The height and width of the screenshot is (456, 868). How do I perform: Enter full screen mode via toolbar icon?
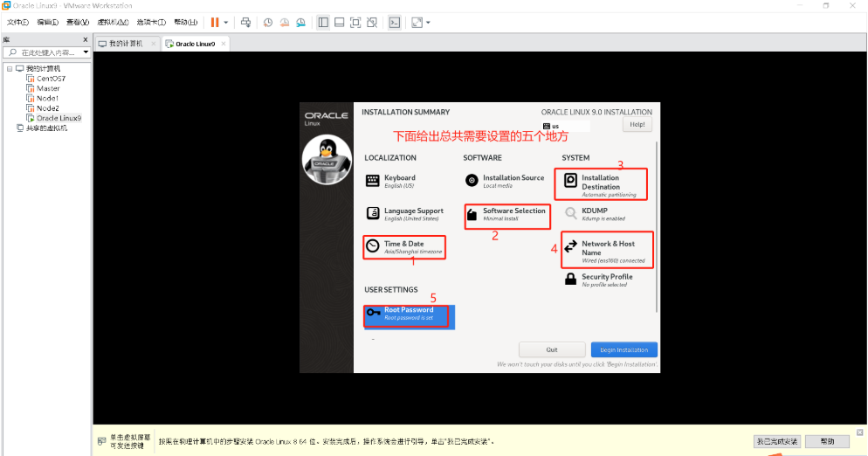355,22
